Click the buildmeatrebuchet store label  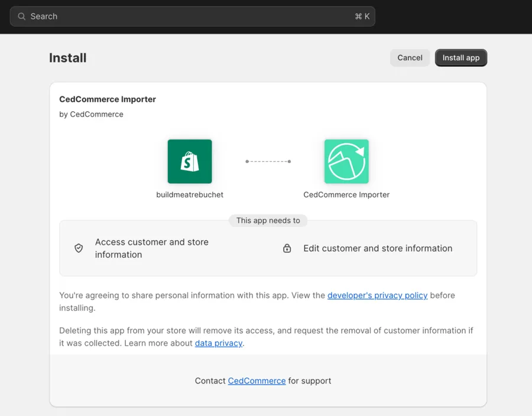point(189,194)
